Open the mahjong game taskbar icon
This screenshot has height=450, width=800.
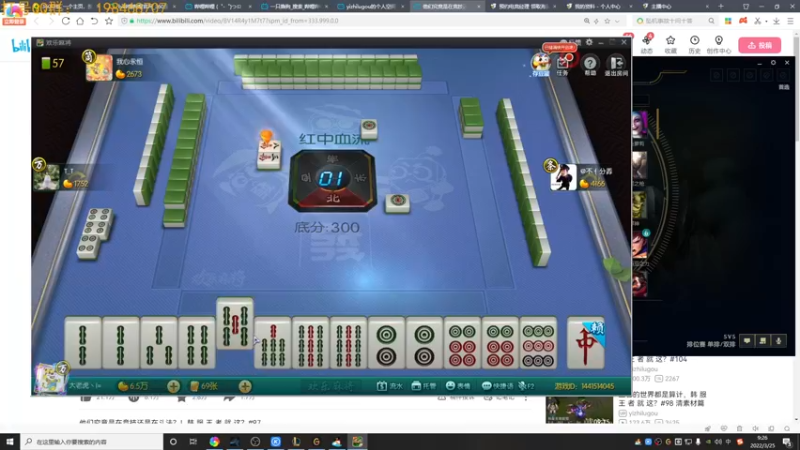click(x=357, y=441)
